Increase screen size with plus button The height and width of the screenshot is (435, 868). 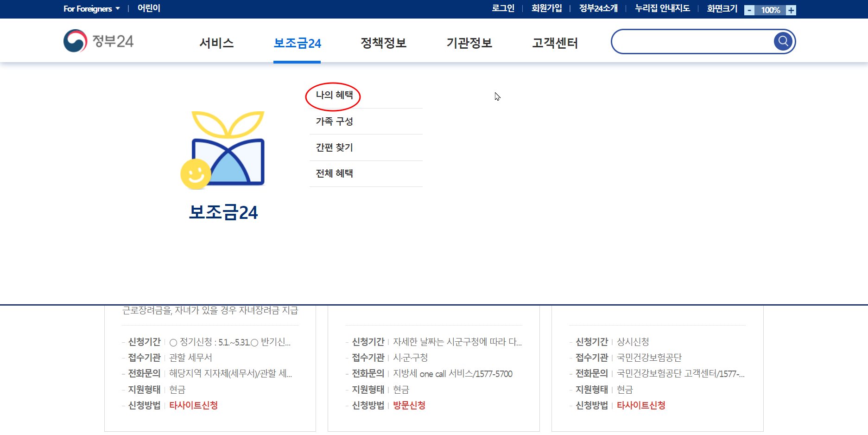coord(791,10)
